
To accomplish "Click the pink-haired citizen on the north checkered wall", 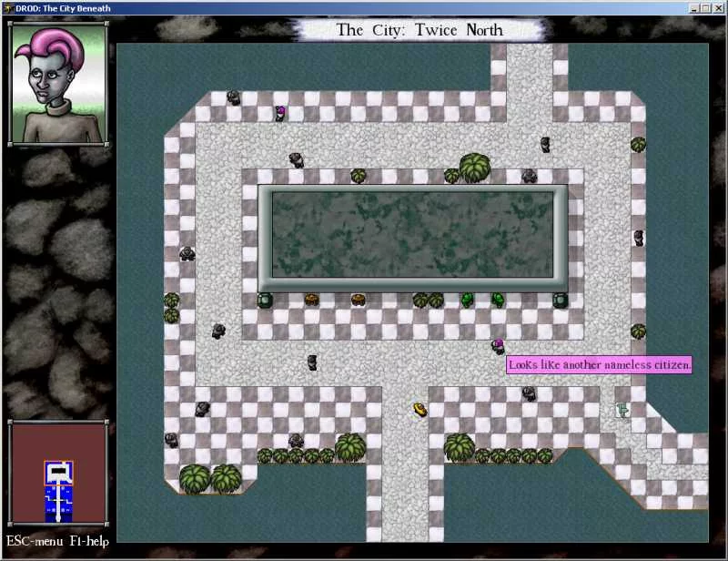I will pyautogui.click(x=280, y=113).
